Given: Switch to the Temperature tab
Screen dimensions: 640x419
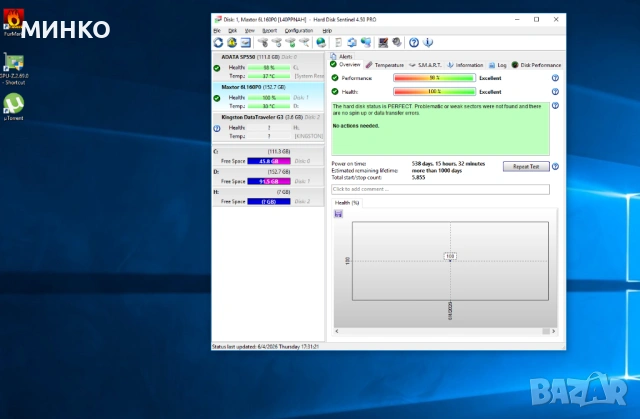Looking at the screenshot, I should (384, 65).
